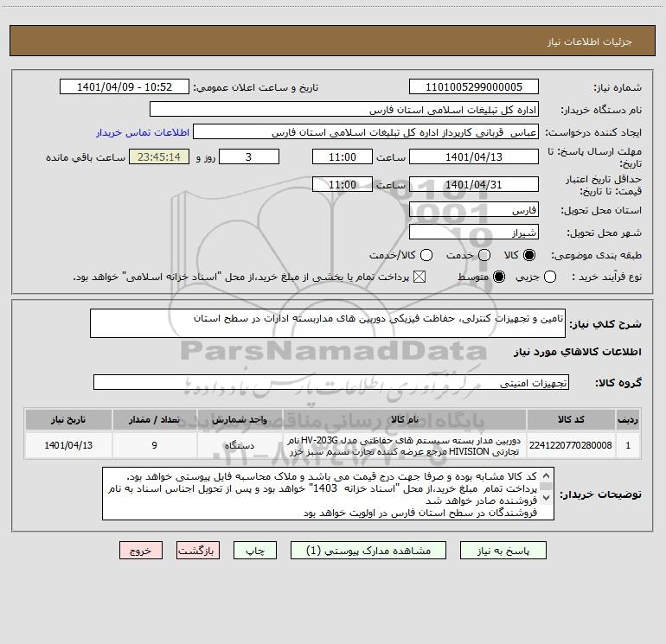The height and width of the screenshot is (644, 666).
Task: Click the HV-203G camera product name cell
Action: tap(405, 445)
